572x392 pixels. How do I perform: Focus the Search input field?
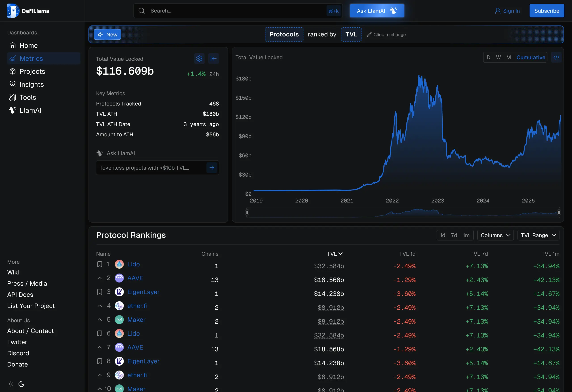coord(238,11)
